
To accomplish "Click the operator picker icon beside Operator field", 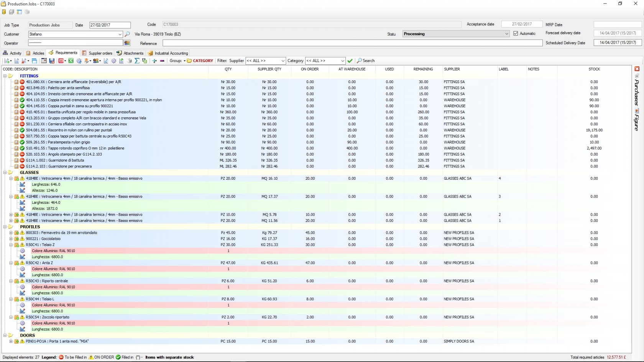I will [127, 43].
